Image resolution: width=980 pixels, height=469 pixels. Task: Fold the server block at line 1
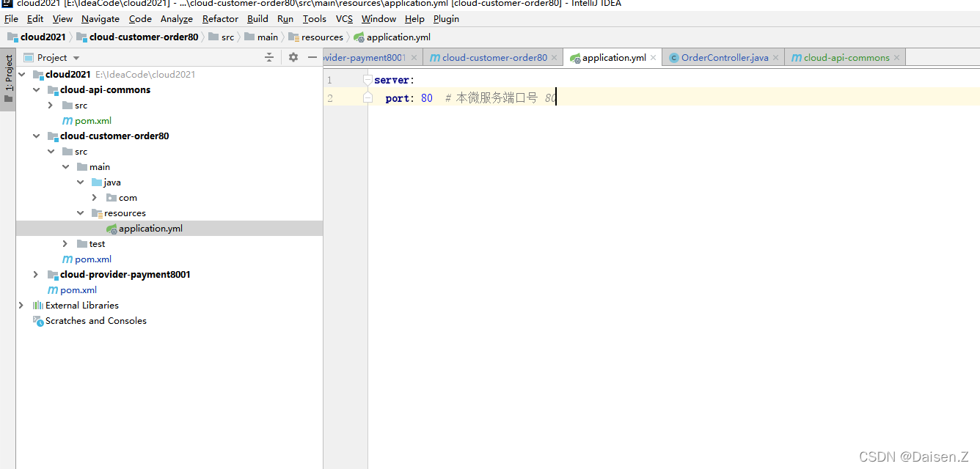pyautogui.click(x=367, y=79)
